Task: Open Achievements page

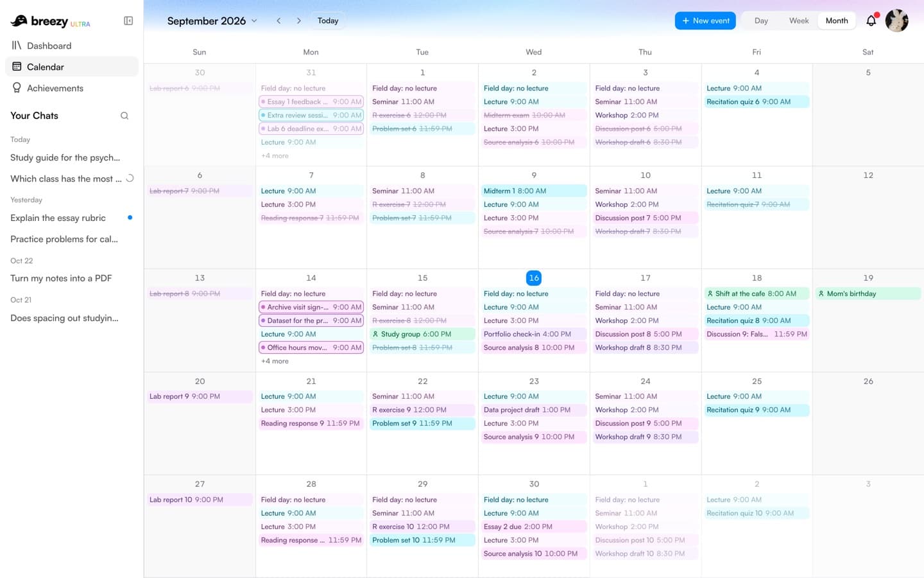Action: click(x=72, y=88)
